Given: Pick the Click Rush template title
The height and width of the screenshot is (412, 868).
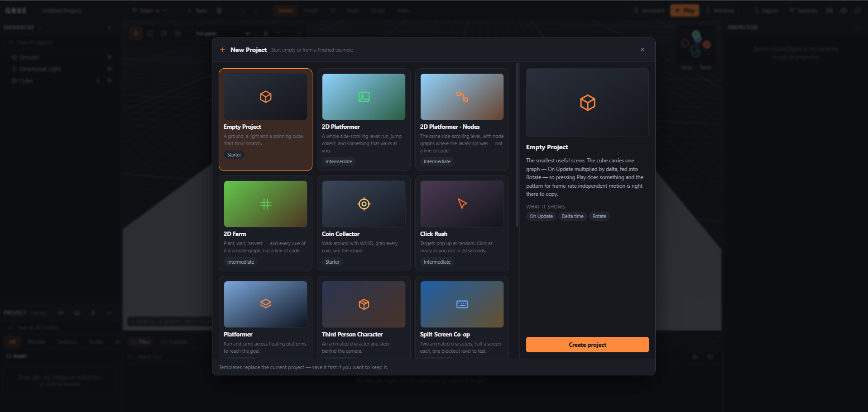Looking at the screenshot, I should click(x=434, y=234).
